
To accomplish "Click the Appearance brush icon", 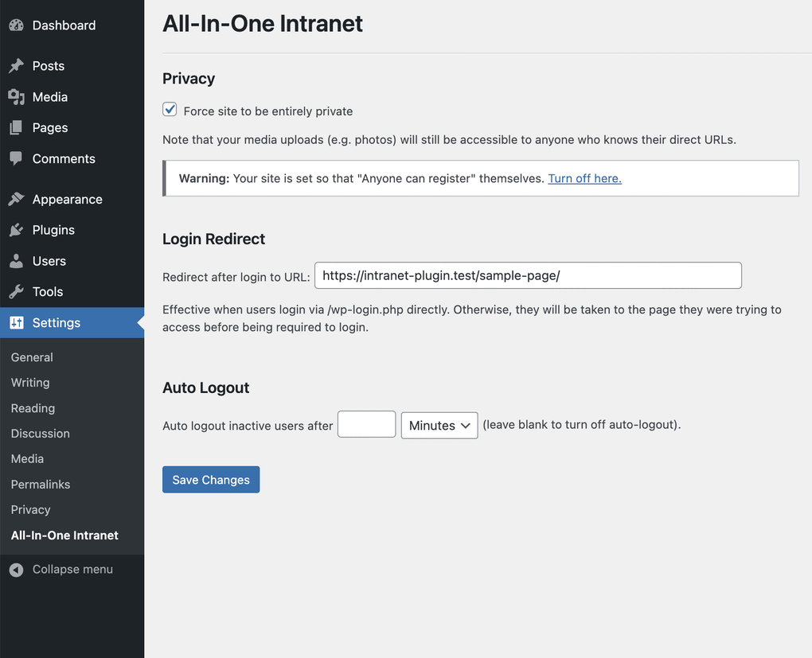I will [16, 198].
